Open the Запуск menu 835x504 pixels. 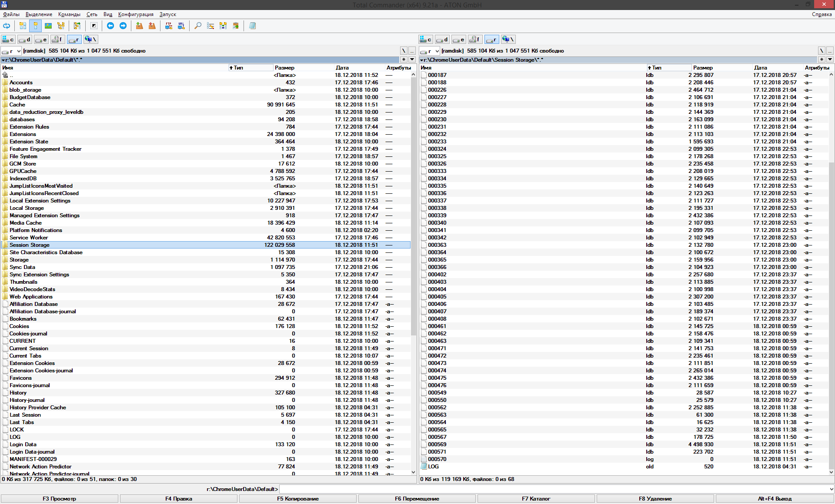click(x=167, y=14)
